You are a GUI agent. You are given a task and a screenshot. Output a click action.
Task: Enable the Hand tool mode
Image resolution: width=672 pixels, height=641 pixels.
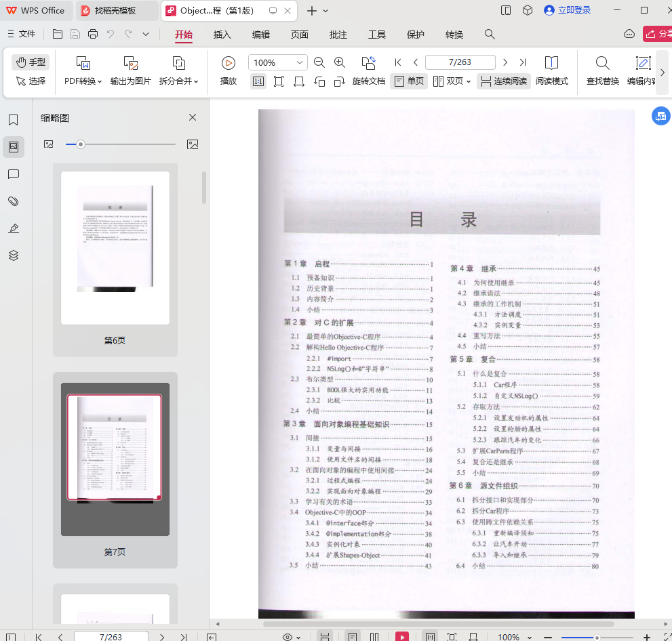pos(31,62)
